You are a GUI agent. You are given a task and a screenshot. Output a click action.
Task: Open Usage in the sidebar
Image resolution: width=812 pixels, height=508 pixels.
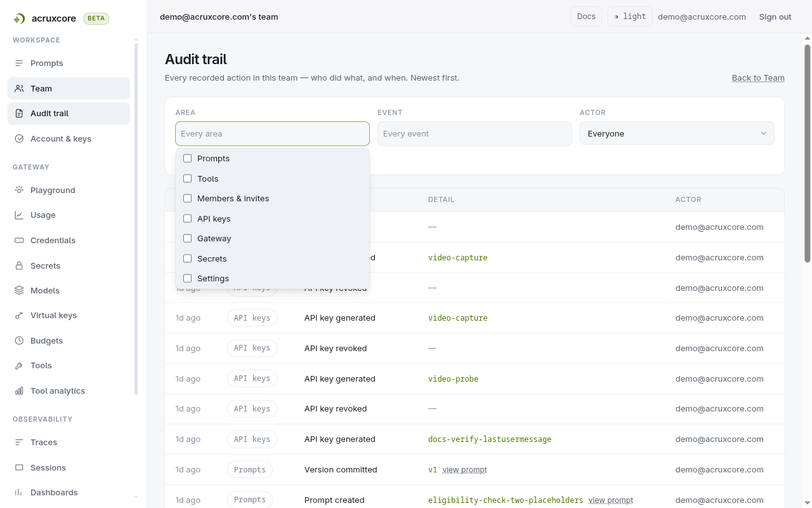pos(69,215)
